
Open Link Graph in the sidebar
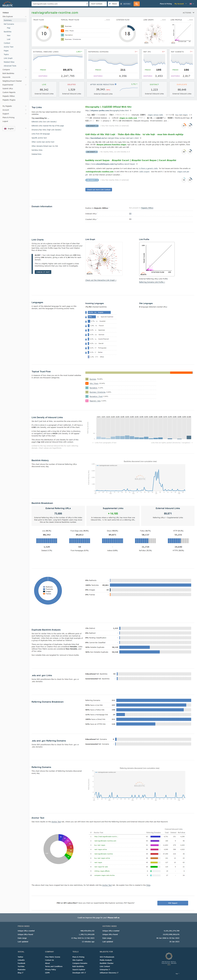click(8, 58)
